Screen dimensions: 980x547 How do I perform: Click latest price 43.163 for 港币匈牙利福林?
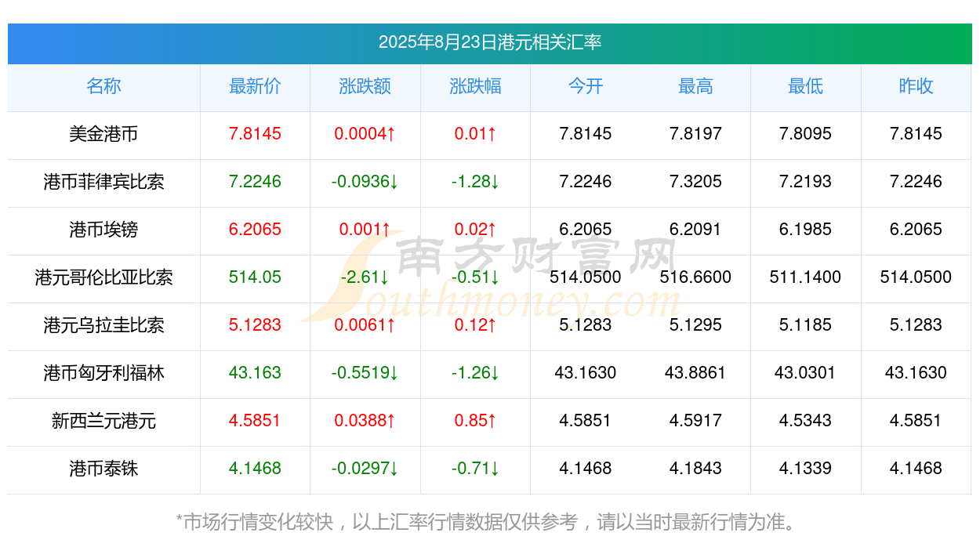(x=255, y=373)
